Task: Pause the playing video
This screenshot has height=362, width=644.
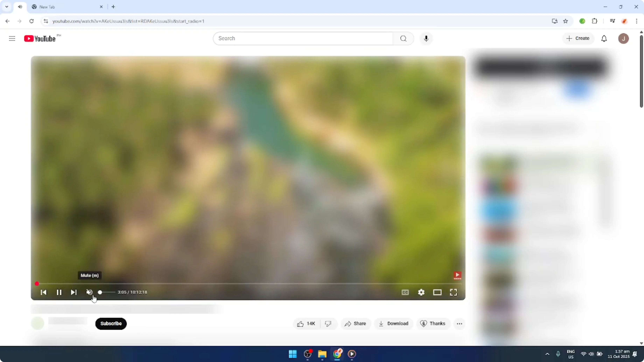Action: pyautogui.click(x=59, y=292)
